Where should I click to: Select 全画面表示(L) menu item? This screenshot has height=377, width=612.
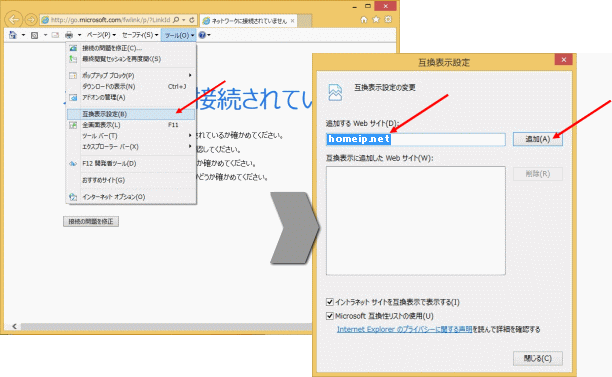pyautogui.click(x=131, y=125)
